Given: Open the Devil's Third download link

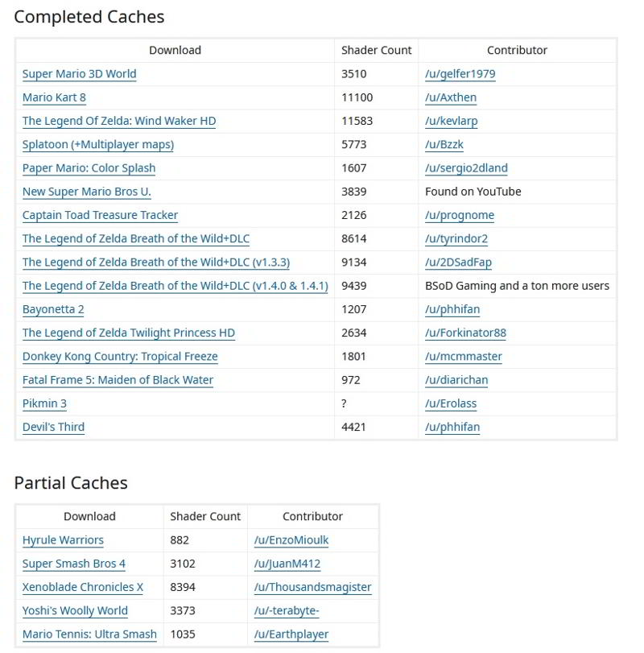Looking at the screenshot, I should [x=53, y=427].
